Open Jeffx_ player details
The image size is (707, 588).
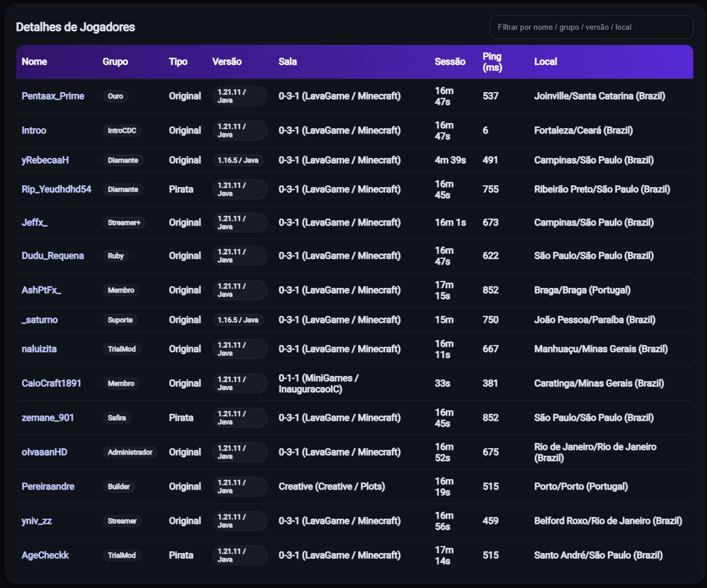click(x=34, y=223)
